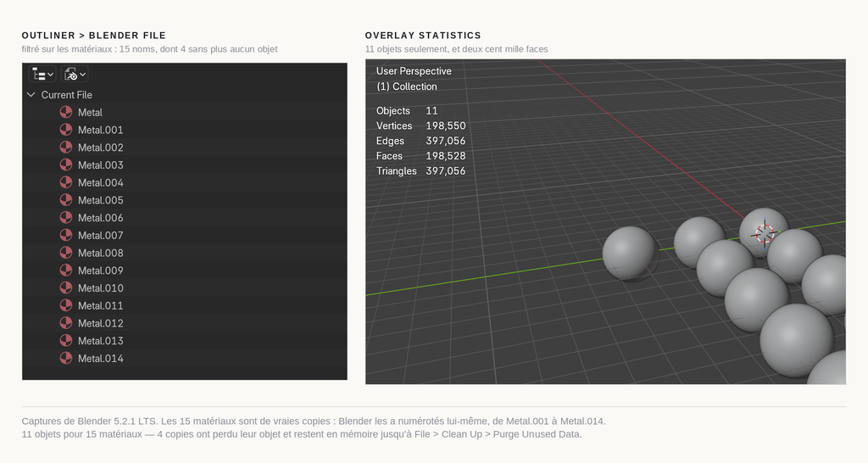Click the OVERLAY STATISTICS heading

423,36
